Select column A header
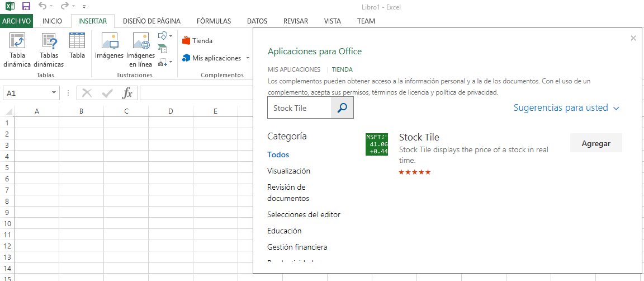Image resolution: width=644 pixels, height=281 pixels. [x=36, y=111]
